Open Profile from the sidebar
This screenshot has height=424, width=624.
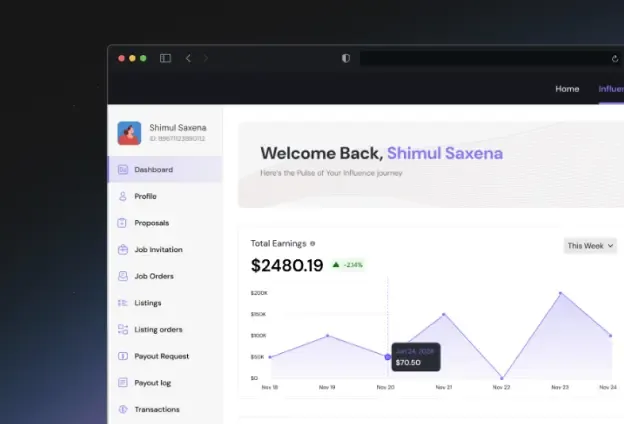(x=165, y=196)
